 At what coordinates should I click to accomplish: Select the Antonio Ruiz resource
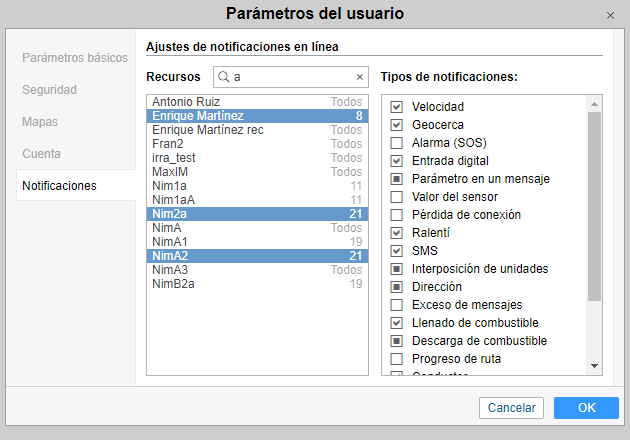pos(185,102)
